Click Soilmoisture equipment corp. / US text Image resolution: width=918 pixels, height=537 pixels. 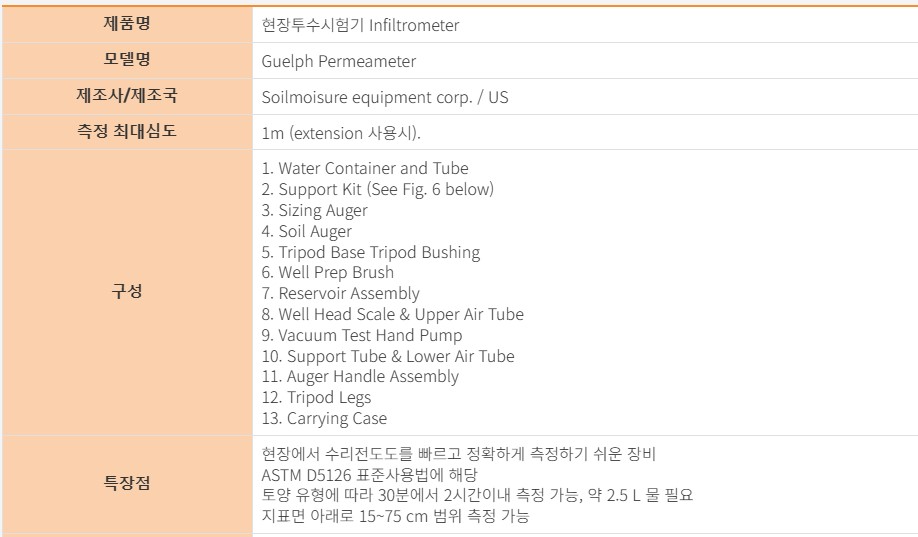pos(385,98)
